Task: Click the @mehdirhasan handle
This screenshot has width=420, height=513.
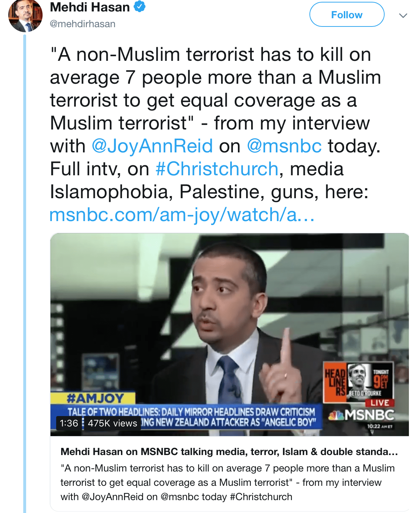Action: click(83, 24)
